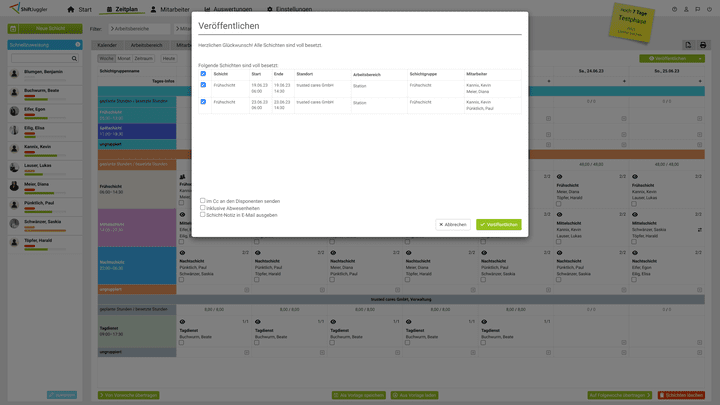The image size is (720, 405).
Task: Enable 'Im Cc an den Disponenten senden'
Action: coord(203,201)
